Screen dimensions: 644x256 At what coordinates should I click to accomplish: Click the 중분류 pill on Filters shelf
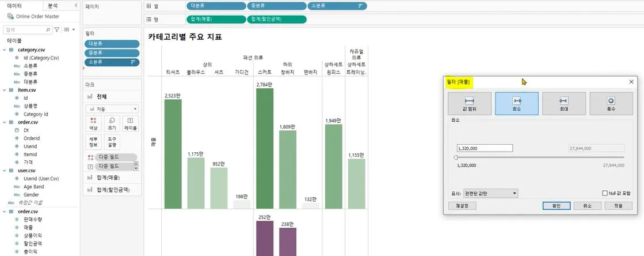(112, 52)
